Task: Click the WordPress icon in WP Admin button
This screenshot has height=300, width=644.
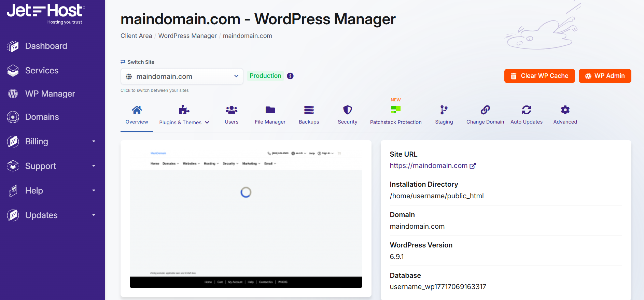Action: [588, 76]
